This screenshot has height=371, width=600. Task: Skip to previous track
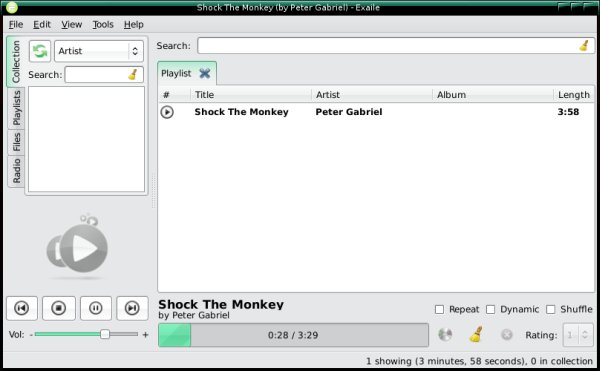pos(22,308)
